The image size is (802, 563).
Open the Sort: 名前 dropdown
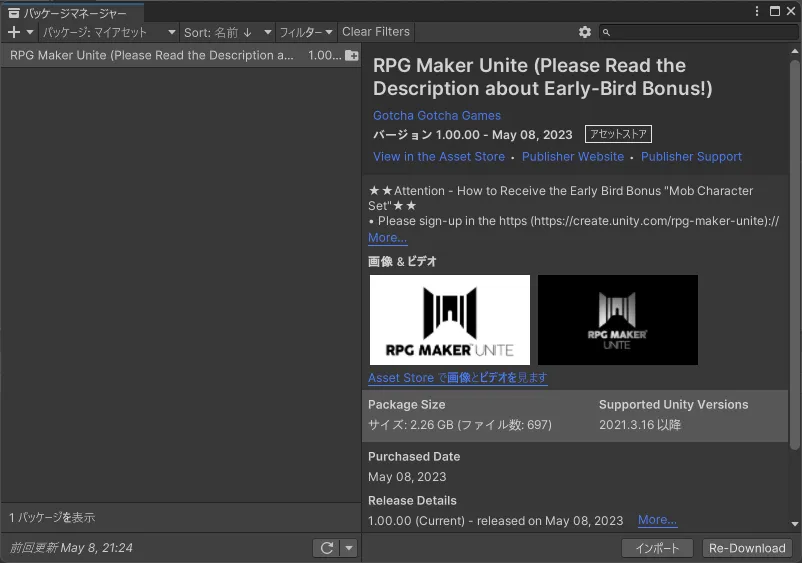click(x=226, y=32)
